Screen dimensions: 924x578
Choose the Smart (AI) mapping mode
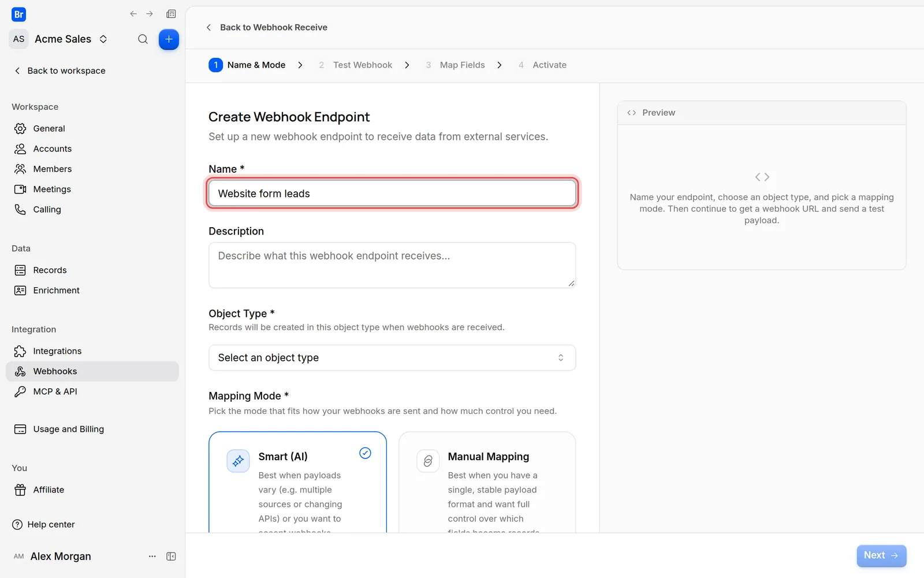coord(297,482)
